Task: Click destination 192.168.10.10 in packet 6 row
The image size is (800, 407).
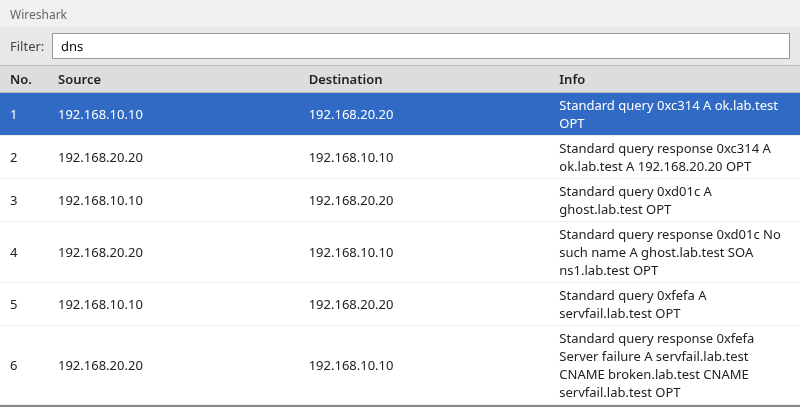Action: pos(351,365)
